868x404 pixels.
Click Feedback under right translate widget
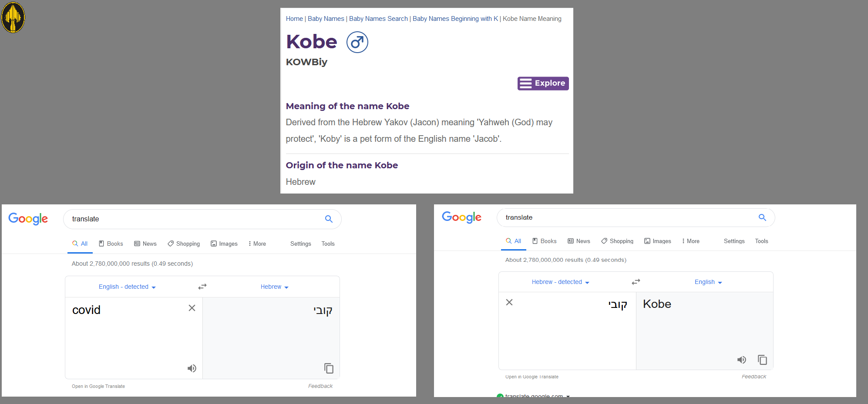tap(754, 377)
